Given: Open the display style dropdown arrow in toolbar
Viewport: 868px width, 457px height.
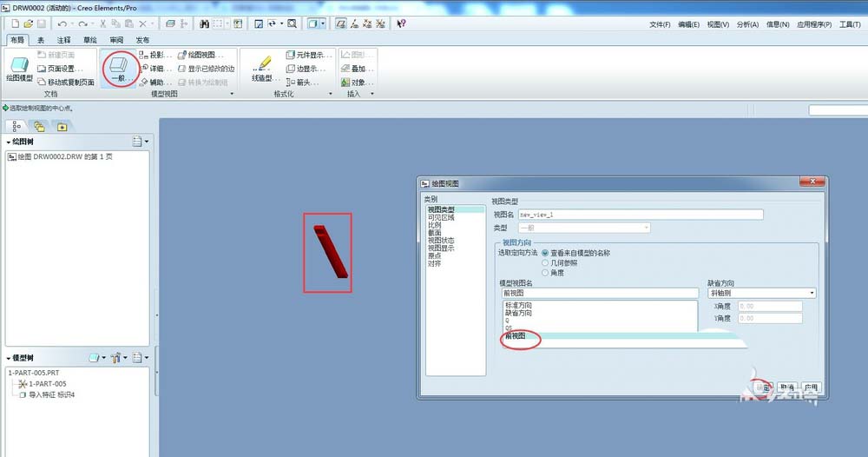Looking at the screenshot, I should click(x=323, y=23).
